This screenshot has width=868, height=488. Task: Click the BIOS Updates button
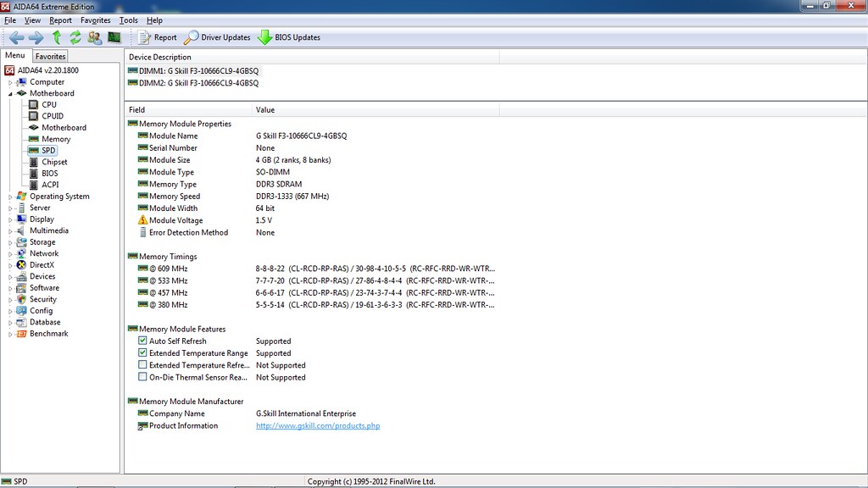[x=290, y=37]
